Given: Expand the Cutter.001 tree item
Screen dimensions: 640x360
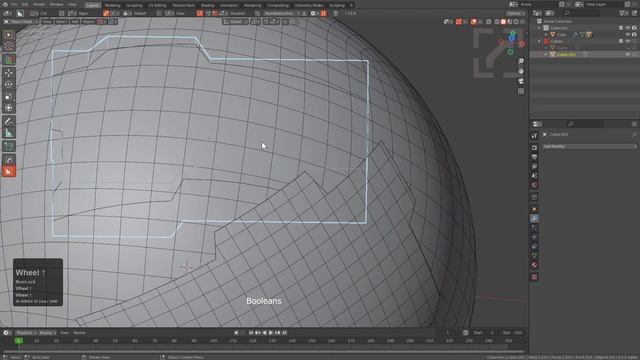Looking at the screenshot, I should pos(546,54).
